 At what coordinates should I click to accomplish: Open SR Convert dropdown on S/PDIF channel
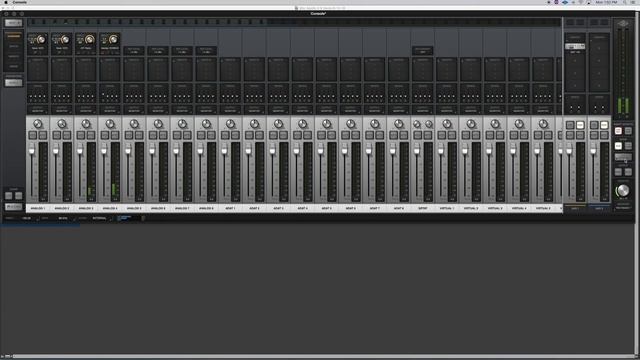coord(422,51)
